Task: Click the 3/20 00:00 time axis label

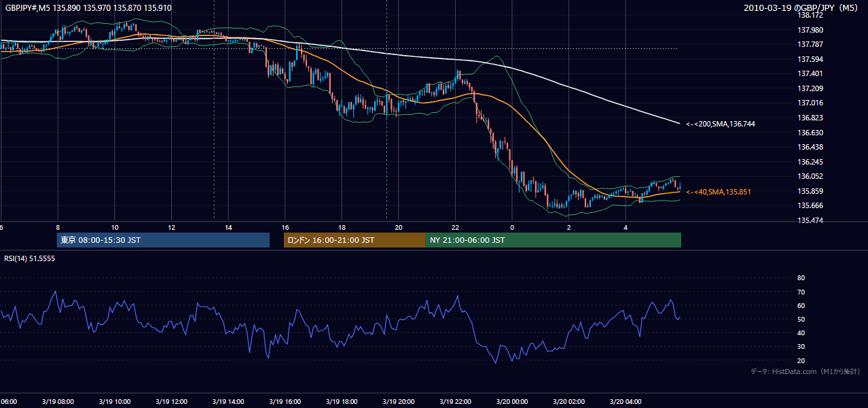Action: 512,402
